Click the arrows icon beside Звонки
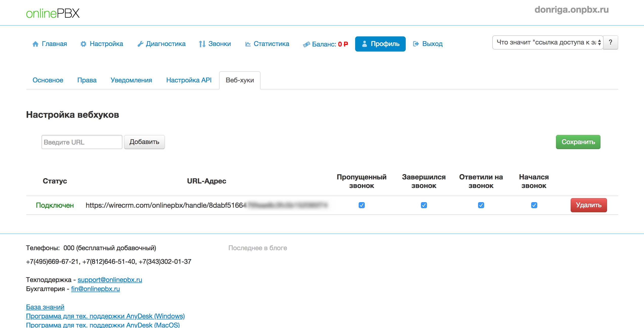The image size is (644, 328). tap(202, 44)
